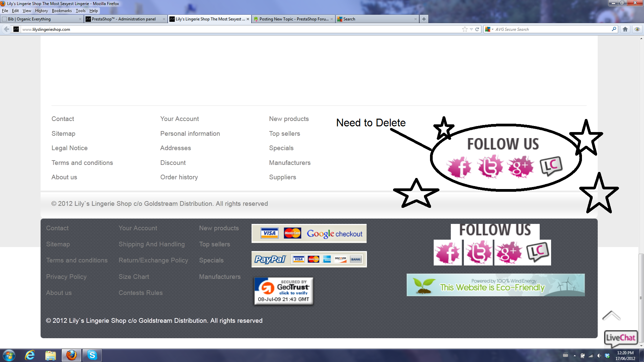Click the GeoTrust verification badge
This screenshot has width=644, height=362.
(x=283, y=291)
